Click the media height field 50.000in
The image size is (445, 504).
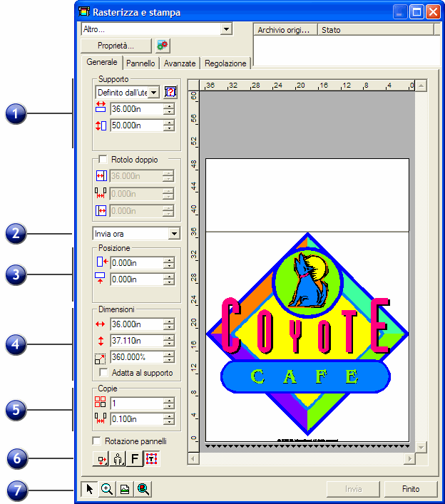click(136, 125)
